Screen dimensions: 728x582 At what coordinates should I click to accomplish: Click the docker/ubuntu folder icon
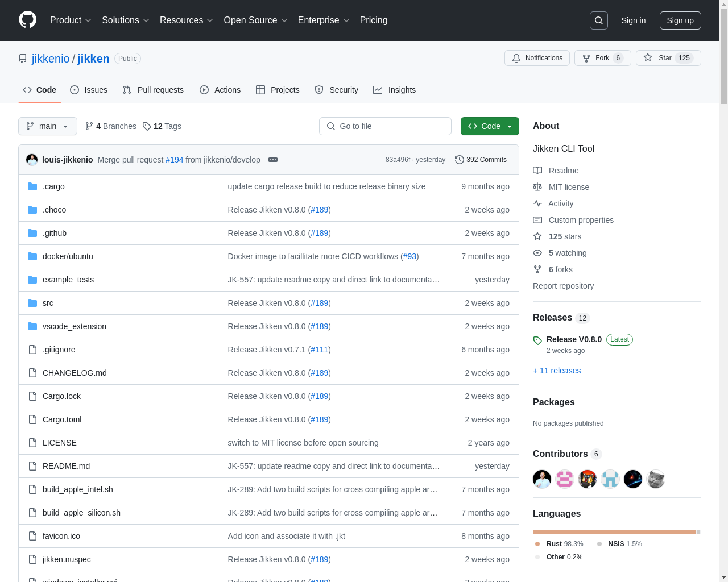pos(32,256)
